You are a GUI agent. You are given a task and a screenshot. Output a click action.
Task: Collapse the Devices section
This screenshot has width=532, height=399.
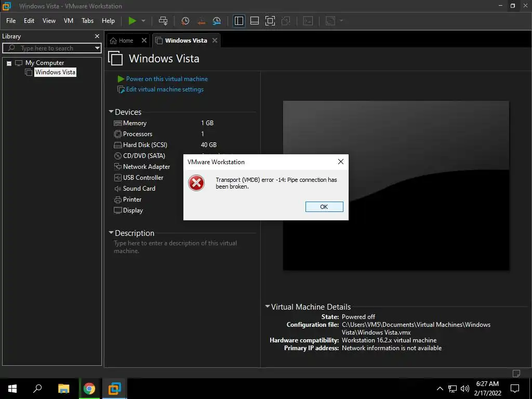(111, 112)
